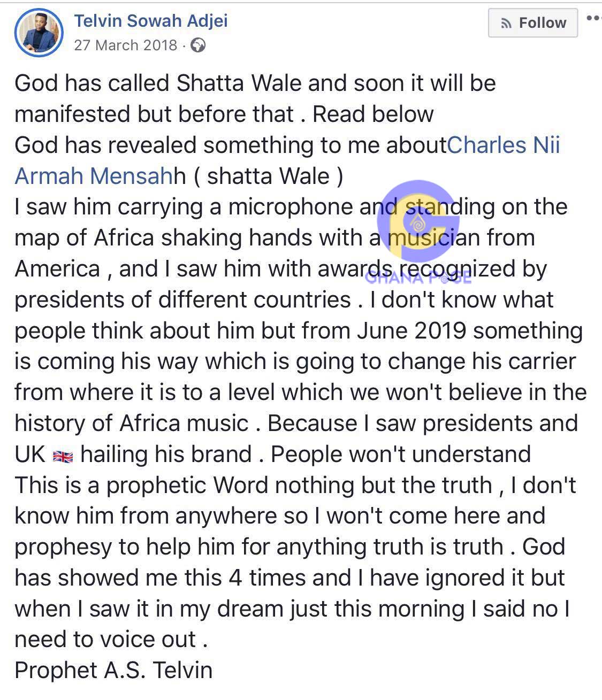Open Telvin Sowah Adjei's profile picture
Image resolution: width=602 pixels, height=700 pixels.
[x=40, y=33]
